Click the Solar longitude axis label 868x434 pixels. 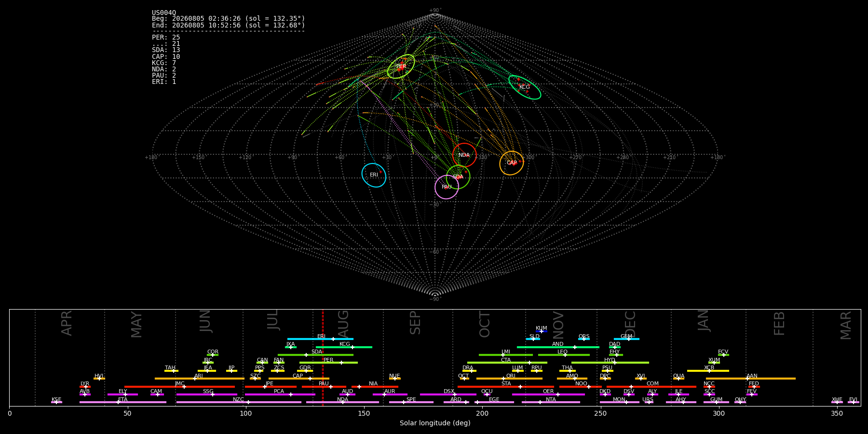435,423
